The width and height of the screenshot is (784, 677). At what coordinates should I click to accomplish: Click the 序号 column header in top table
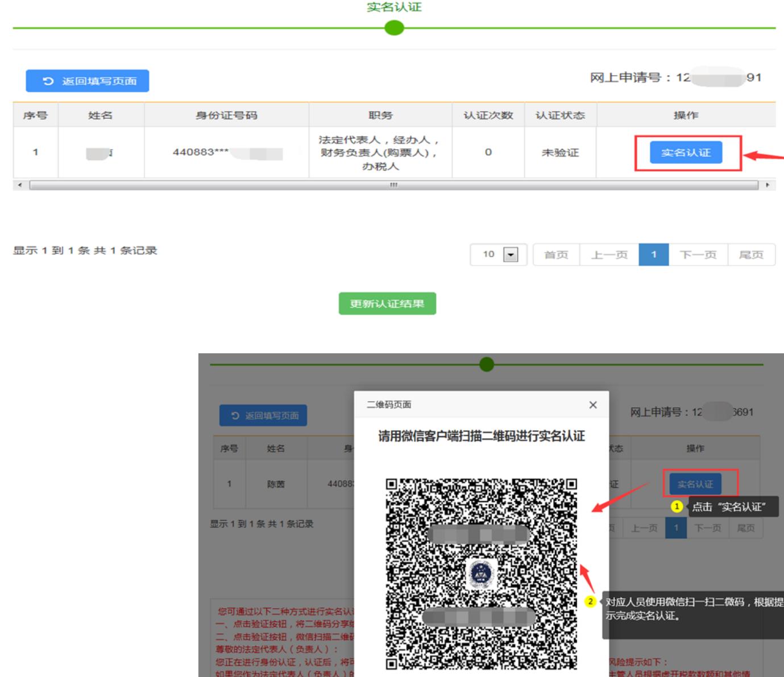click(x=35, y=115)
